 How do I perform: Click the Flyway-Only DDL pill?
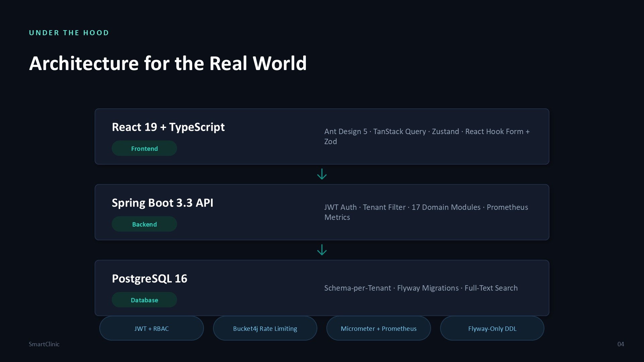pyautogui.click(x=492, y=328)
